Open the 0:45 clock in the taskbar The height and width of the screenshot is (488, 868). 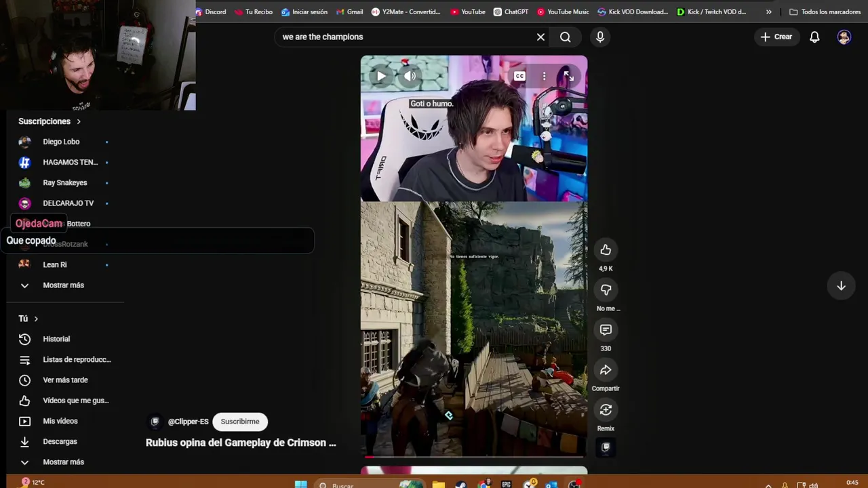(852, 483)
